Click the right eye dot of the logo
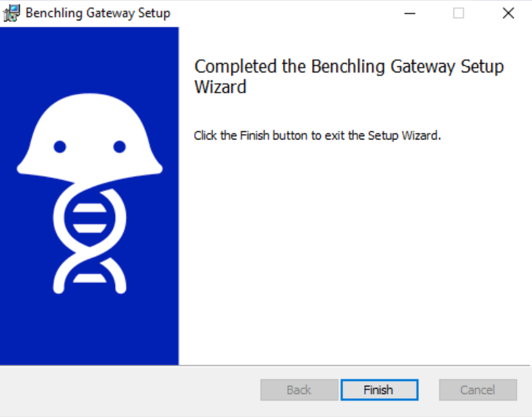Image resolution: width=532 pixels, height=417 pixels. [x=119, y=146]
